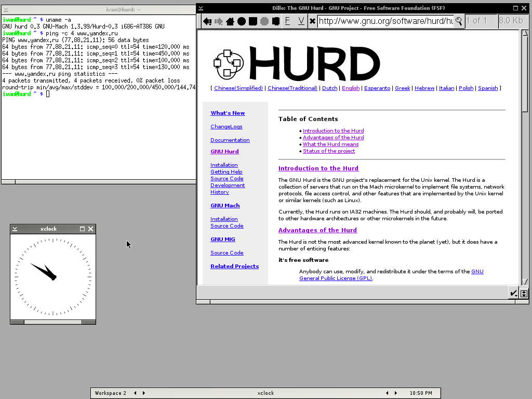Select the xclock entry in the bottom toolbar
Viewport: 532px width, 399px height.
[265, 393]
